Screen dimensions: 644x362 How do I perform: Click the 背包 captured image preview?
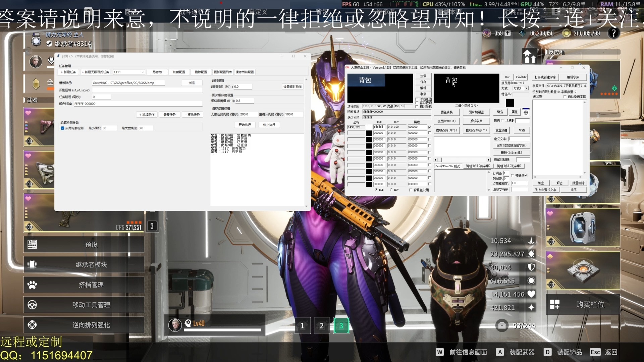coord(380,88)
